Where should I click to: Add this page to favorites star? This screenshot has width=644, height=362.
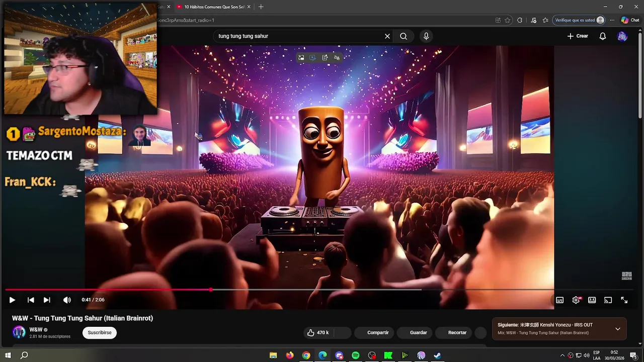pyautogui.click(x=508, y=20)
